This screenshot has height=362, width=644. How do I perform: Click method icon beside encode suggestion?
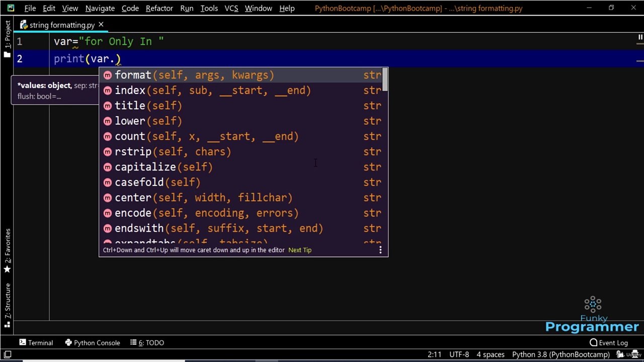[x=107, y=213]
